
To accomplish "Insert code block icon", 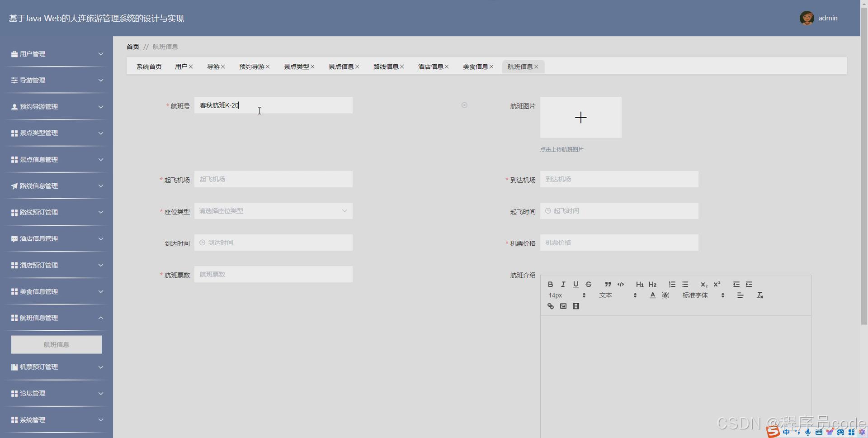I will coord(620,284).
